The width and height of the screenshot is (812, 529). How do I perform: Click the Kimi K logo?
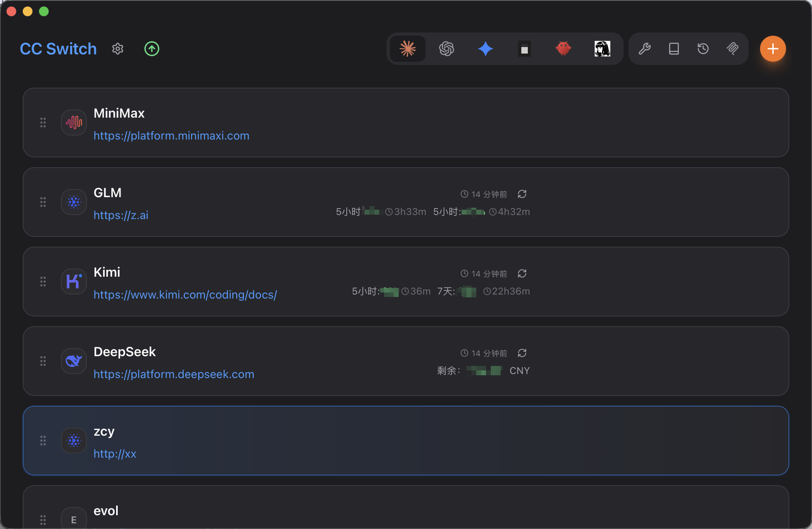point(74,282)
